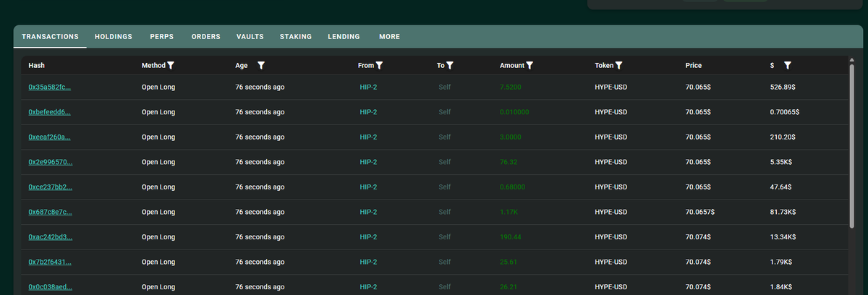Switch to the Transactions tab
868x295 pixels.
point(50,37)
